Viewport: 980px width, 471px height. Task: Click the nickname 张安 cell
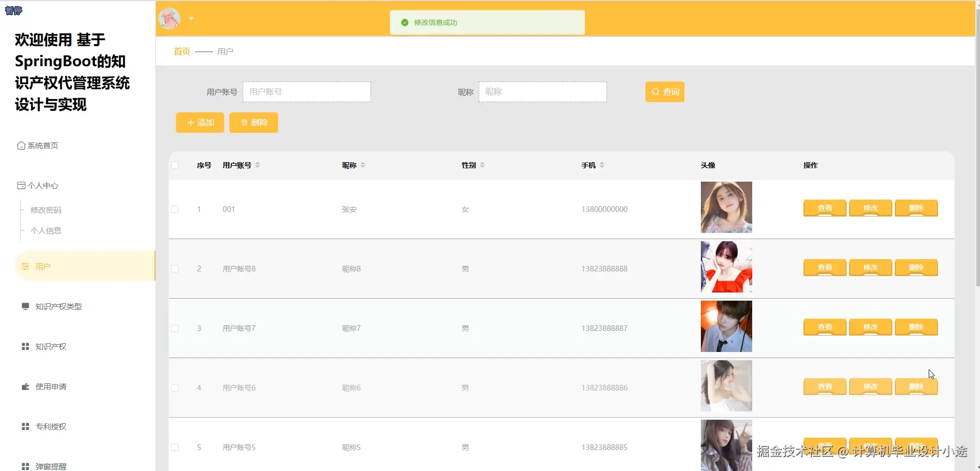click(349, 209)
